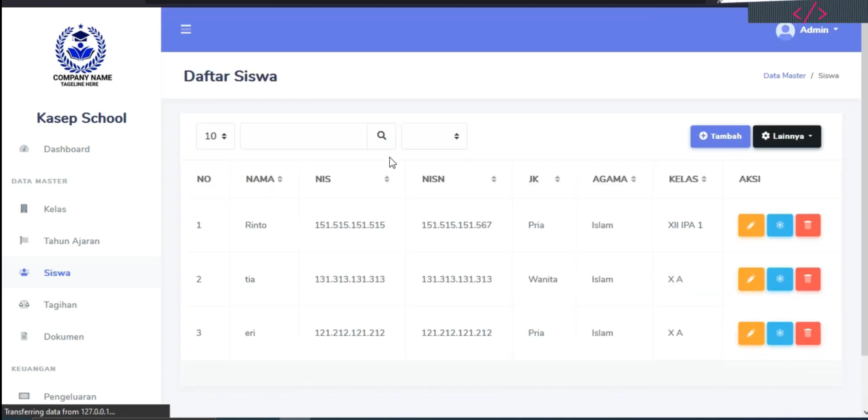Click the Tambah button
The width and height of the screenshot is (868, 420).
click(720, 136)
